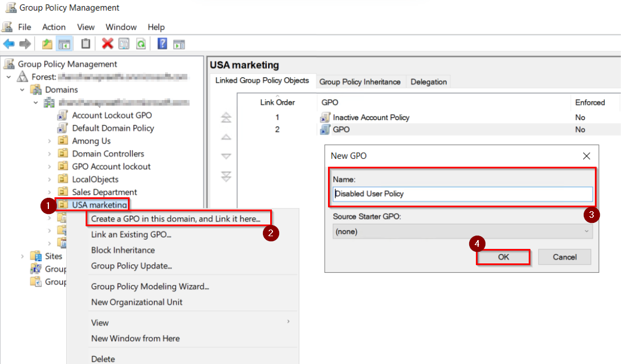Click the Back navigation arrow icon
The width and height of the screenshot is (621, 364).
9,44
